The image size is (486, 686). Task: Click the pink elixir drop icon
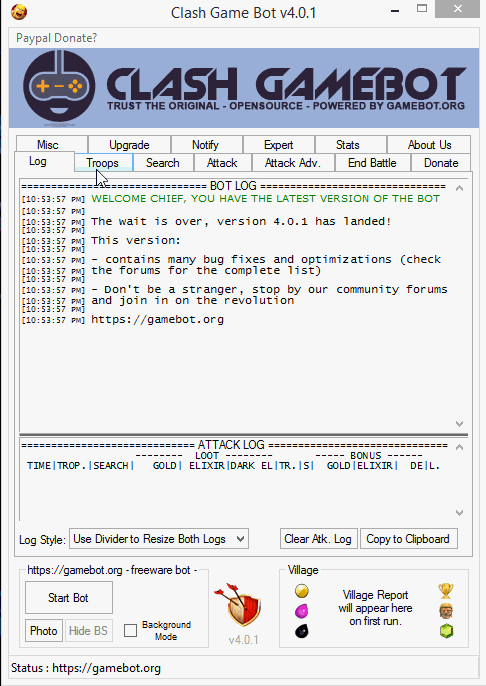click(301, 611)
